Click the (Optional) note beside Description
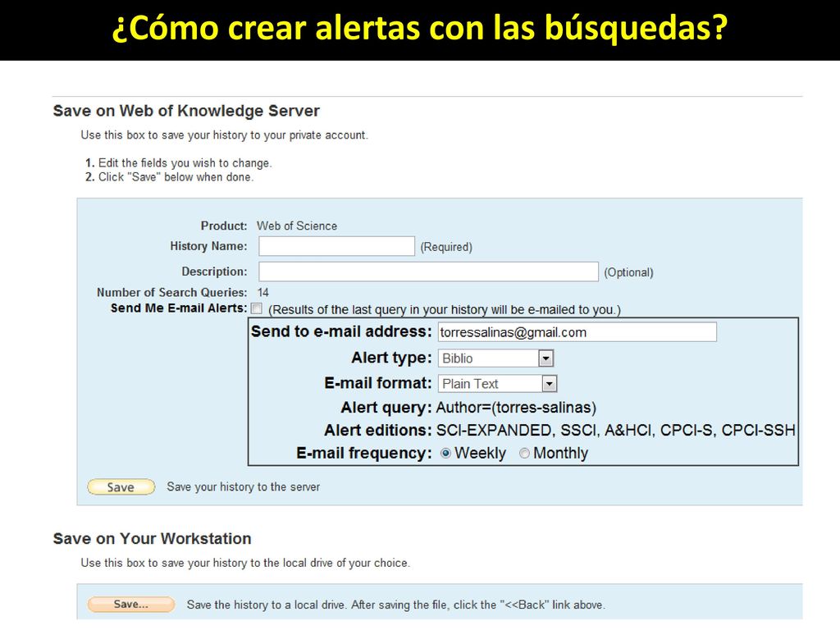 coord(628,272)
